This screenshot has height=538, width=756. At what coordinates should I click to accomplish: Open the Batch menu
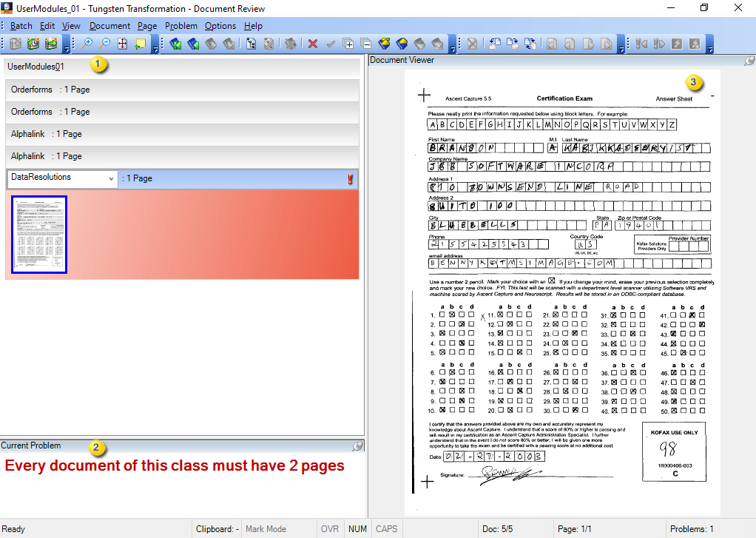point(21,25)
